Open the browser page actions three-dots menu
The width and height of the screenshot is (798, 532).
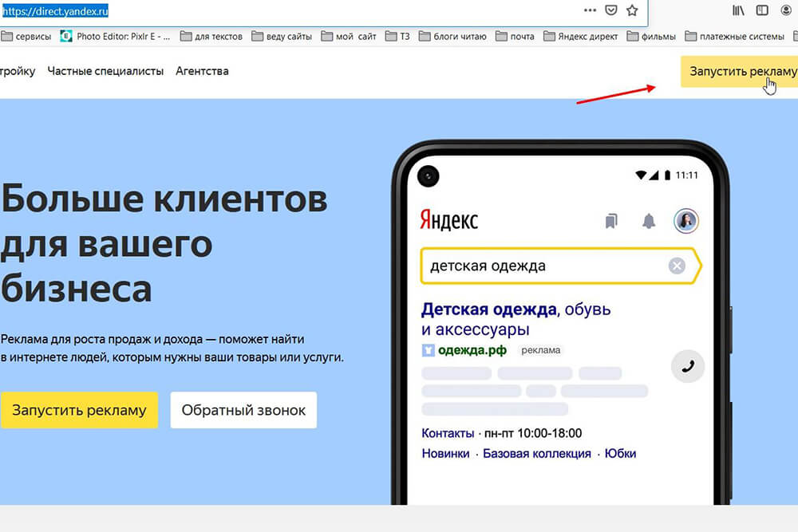[590, 10]
